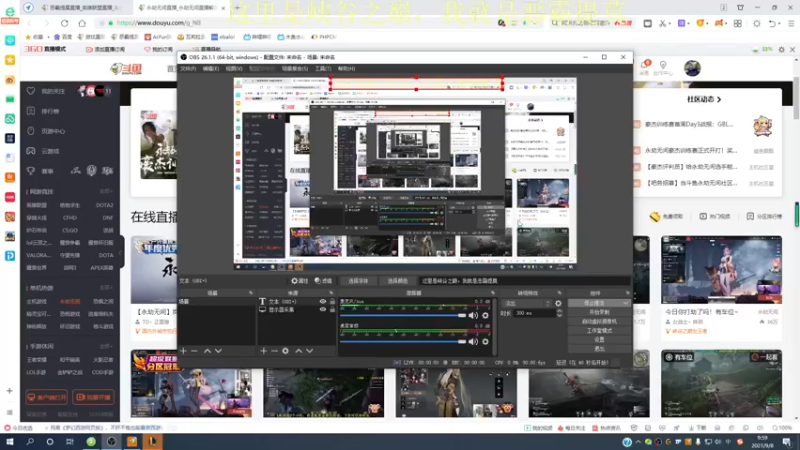Click the go live button in sidebar
Screen dimensions: 800x450
click(x=93, y=397)
